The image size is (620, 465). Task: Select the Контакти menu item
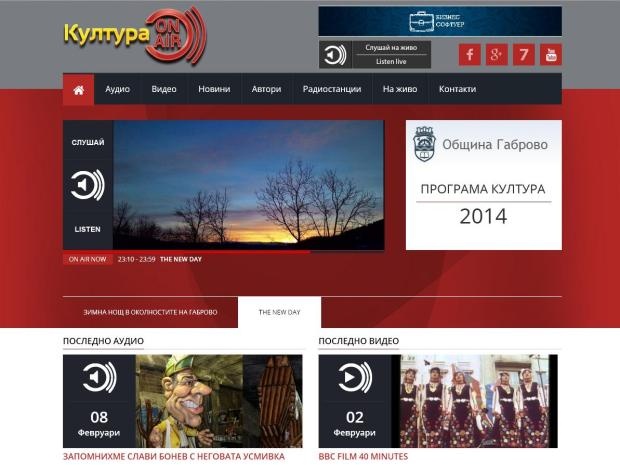point(457,89)
